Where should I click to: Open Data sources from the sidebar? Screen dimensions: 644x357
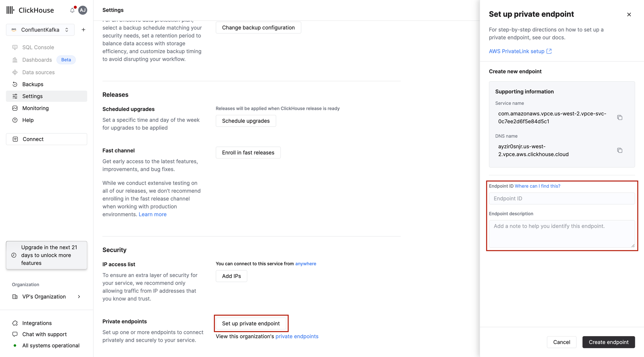[x=38, y=72]
